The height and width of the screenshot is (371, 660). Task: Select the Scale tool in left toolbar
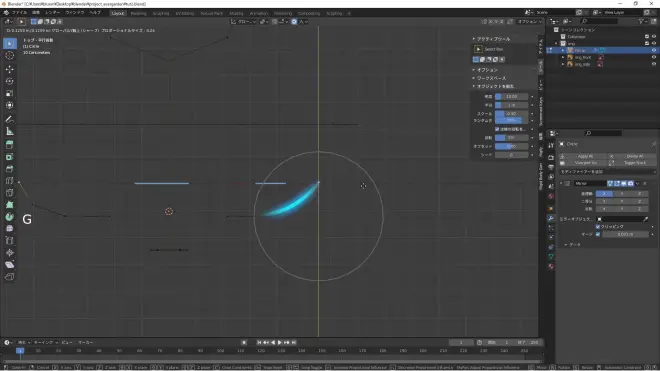pos(10,93)
